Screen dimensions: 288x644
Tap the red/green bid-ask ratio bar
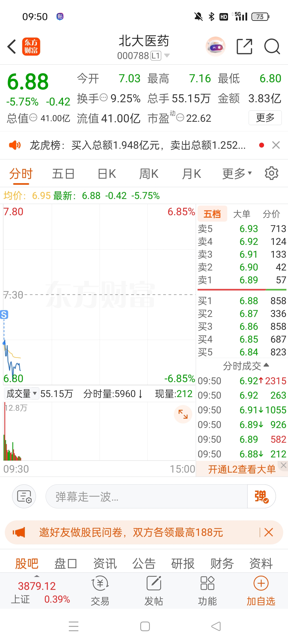coord(242,289)
